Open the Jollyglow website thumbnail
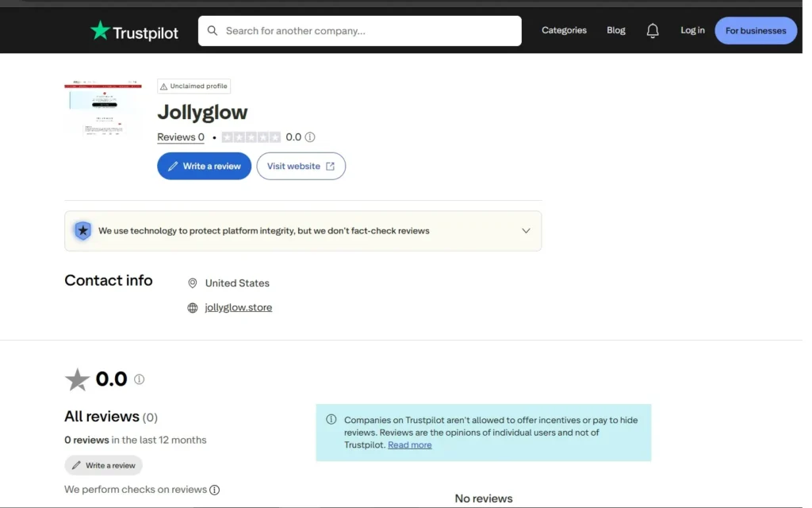Screen dimensions: 812x508 pos(103,109)
